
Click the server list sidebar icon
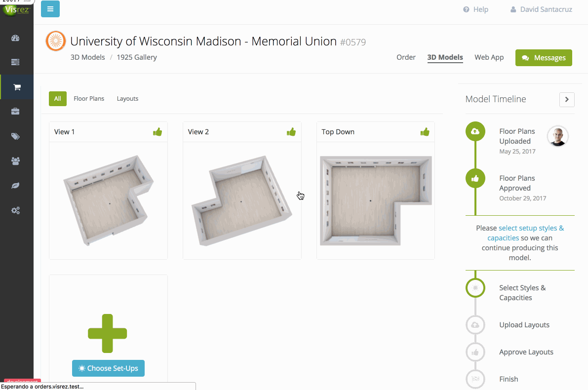click(15, 62)
